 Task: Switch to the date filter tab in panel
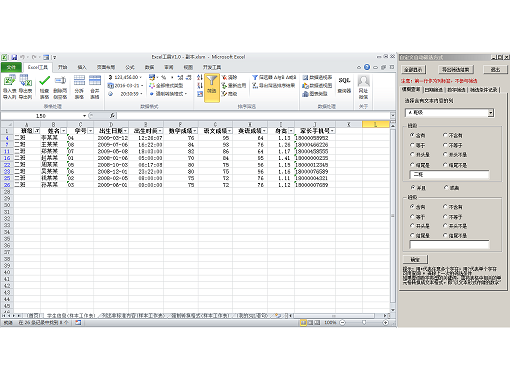point(434,90)
